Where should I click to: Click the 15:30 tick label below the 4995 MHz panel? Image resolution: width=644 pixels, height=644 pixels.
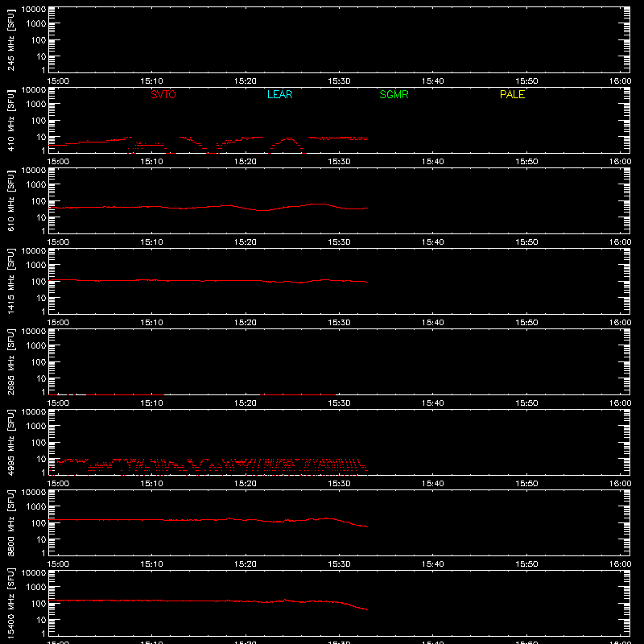click(339, 484)
